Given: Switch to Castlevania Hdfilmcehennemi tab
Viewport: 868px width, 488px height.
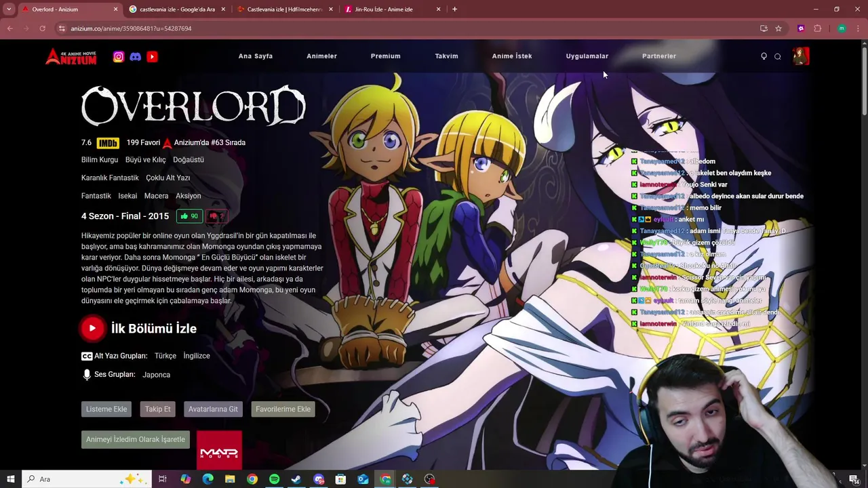Looking at the screenshot, I should point(285,9).
